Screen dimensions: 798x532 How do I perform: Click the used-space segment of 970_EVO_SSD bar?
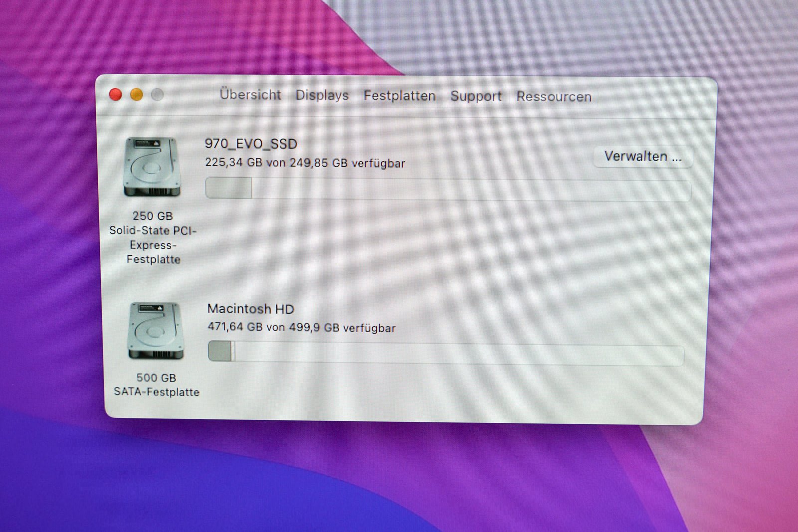click(x=229, y=188)
